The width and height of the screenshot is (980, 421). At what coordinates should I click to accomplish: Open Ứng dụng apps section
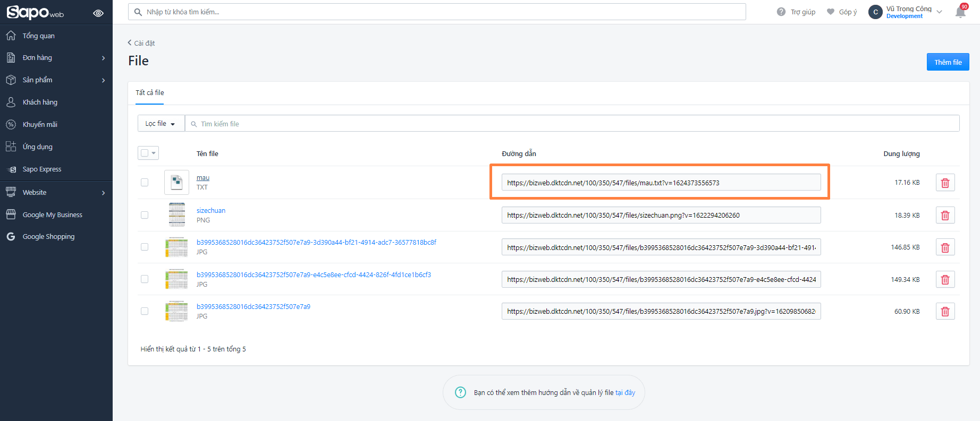pos(37,147)
